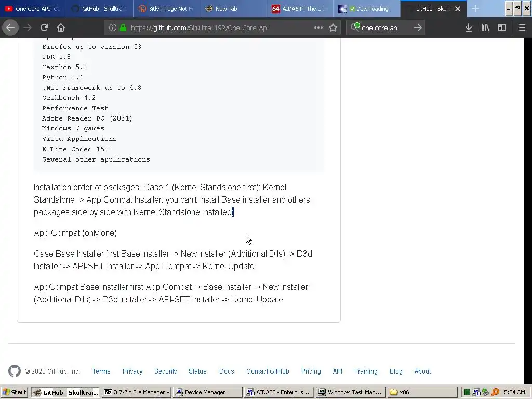Switch to the GitHub - Skulltrail taskbar button

click(65, 392)
